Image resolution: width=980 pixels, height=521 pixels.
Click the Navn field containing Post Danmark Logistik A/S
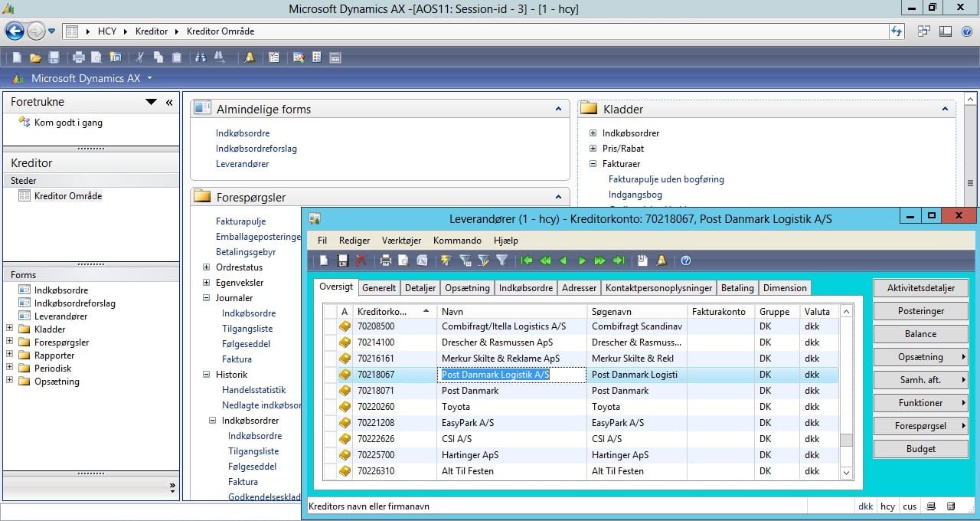point(511,375)
